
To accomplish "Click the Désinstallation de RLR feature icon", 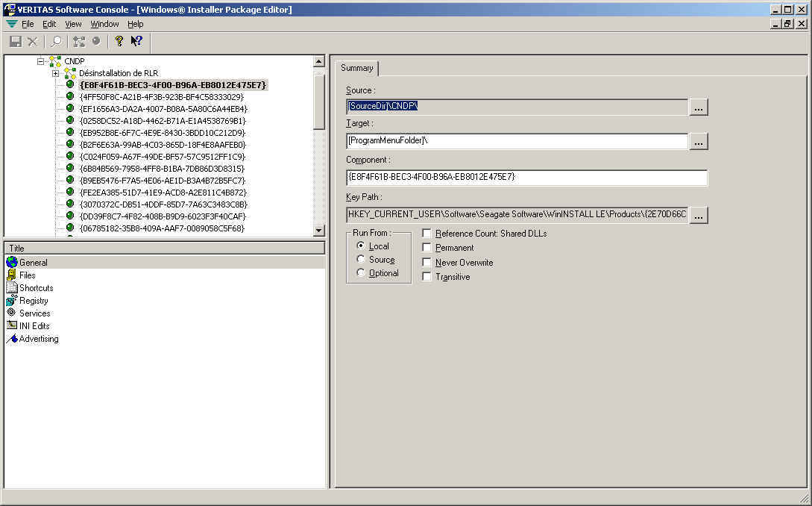I will 70,73.
